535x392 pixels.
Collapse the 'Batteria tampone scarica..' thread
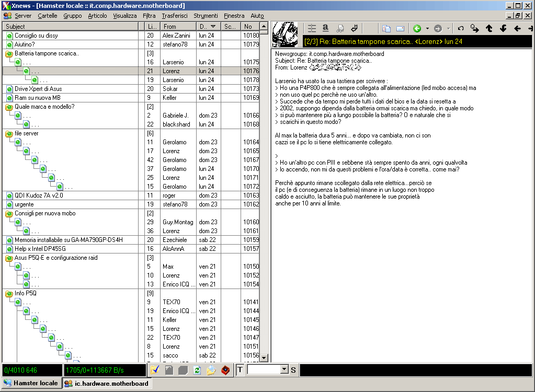9,53
